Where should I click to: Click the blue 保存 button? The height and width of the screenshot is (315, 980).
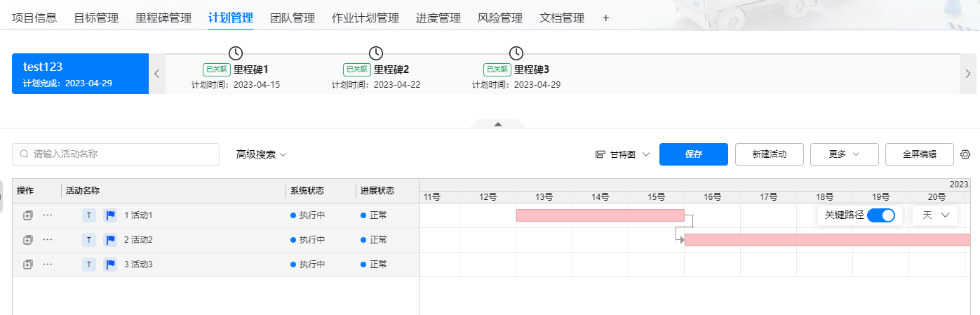(694, 154)
